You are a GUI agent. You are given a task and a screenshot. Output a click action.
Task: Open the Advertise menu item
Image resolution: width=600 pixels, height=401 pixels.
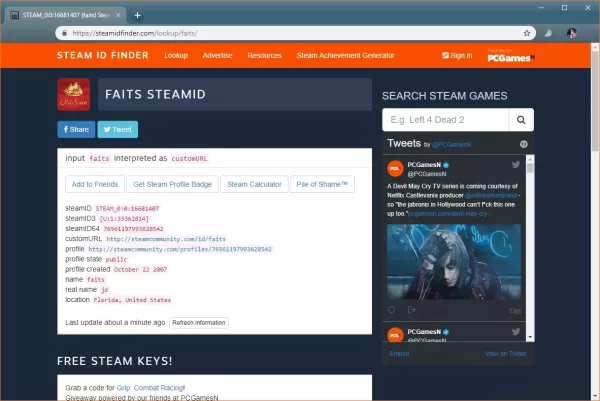(217, 55)
